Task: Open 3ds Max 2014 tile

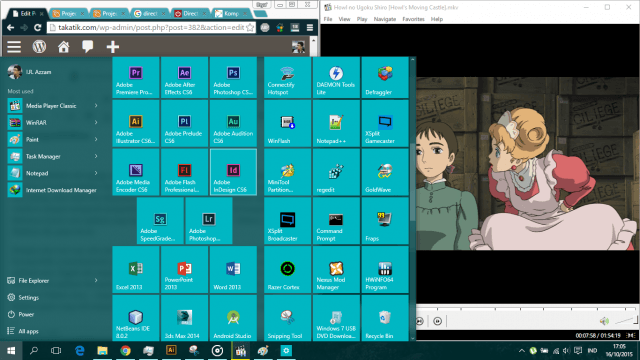Action: (x=184, y=318)
